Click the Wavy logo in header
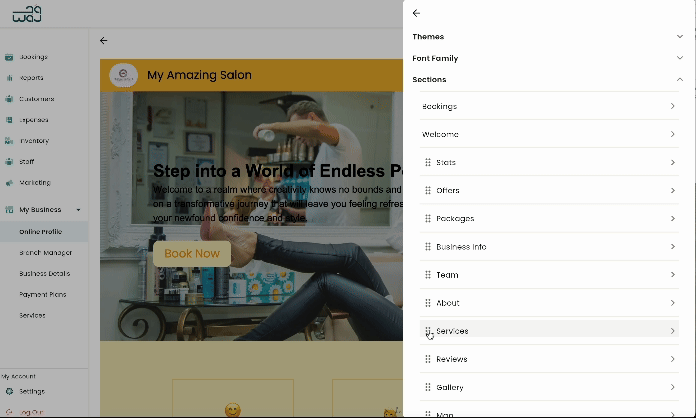This screenshot has width=696, height=418. tap(27, 14)
